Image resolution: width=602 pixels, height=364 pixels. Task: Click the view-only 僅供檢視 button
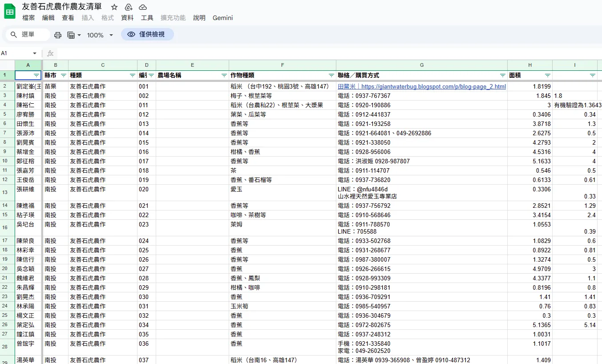(147, 34)
